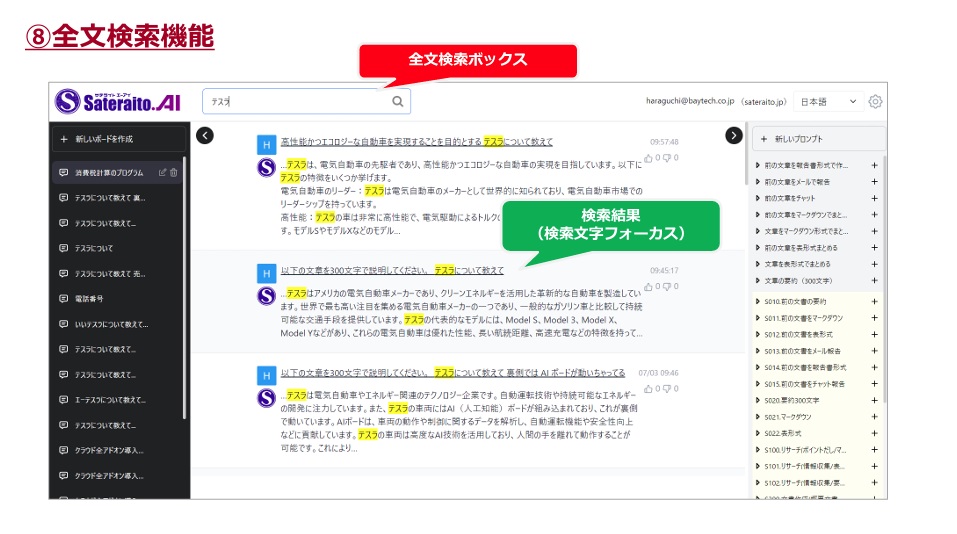This screenshot has height=534, width=957.
Task: Click the 新しいプロンプト button
Action: tap(818, 139)
